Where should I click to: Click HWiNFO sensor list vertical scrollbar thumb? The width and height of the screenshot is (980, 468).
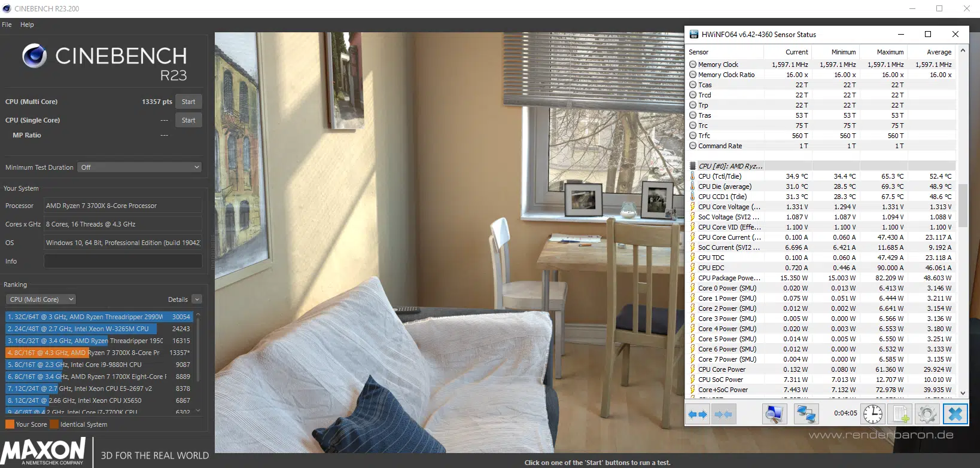click(963, 206)
